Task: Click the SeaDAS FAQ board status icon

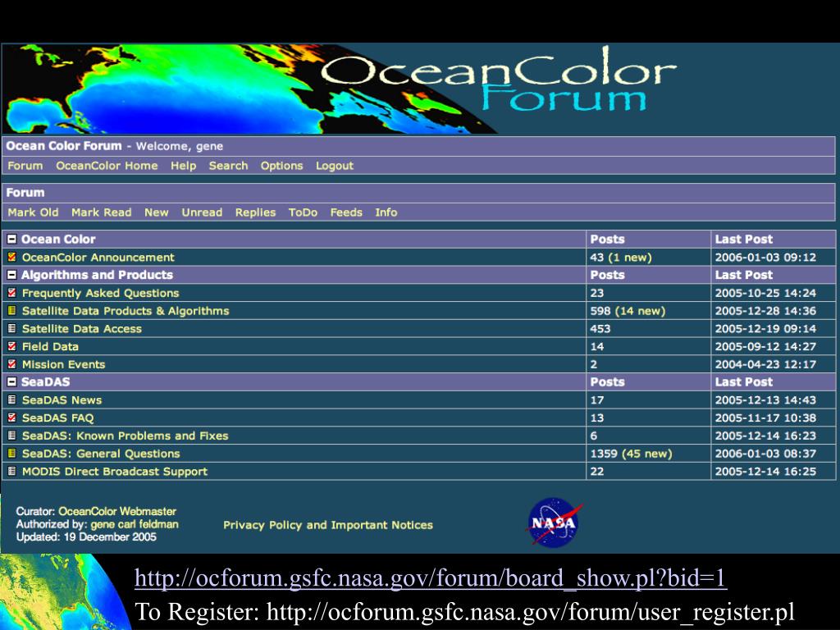Action: pyautogui.click(x=11, y=418)
